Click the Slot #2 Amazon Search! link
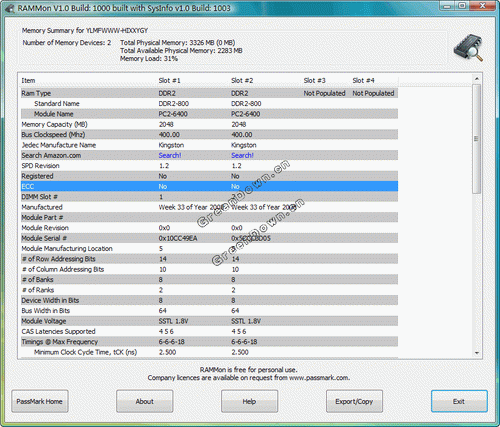Image resolution: width=500 pixels, height=427 pixels. pyautogui.click(x=242, y=155)
